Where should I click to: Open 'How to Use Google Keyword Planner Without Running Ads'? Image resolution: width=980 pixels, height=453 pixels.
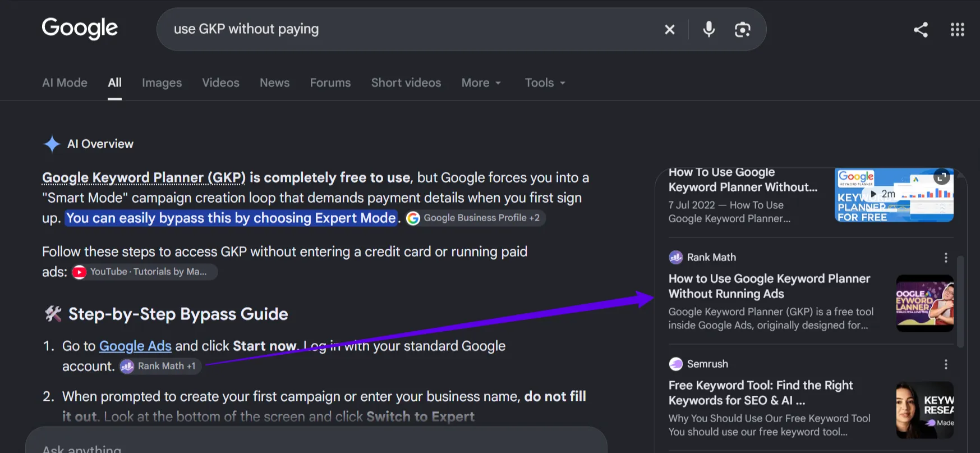click(x=769, y=286)
